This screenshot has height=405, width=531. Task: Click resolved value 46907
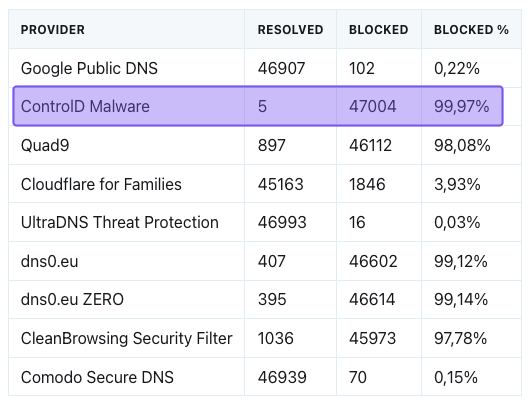281,68
